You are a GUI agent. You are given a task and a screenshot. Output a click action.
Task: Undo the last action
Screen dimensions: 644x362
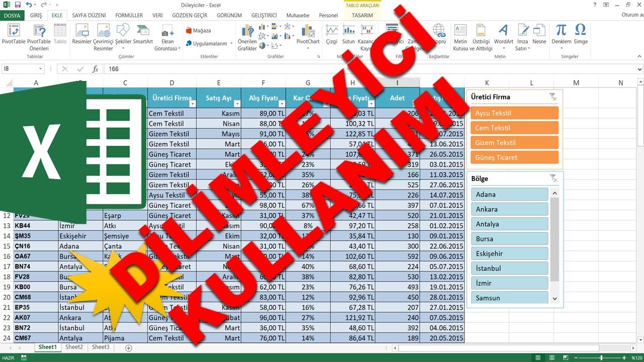pyautogui.click(x=29, y=5)
